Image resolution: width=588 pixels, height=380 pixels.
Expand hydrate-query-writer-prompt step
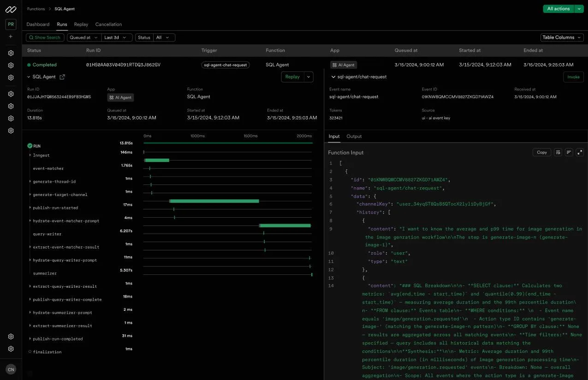click(x=30, y=260)
